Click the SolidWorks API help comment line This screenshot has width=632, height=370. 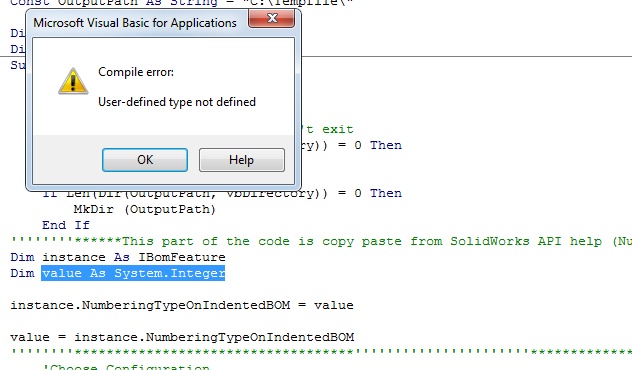click(321, 241)
